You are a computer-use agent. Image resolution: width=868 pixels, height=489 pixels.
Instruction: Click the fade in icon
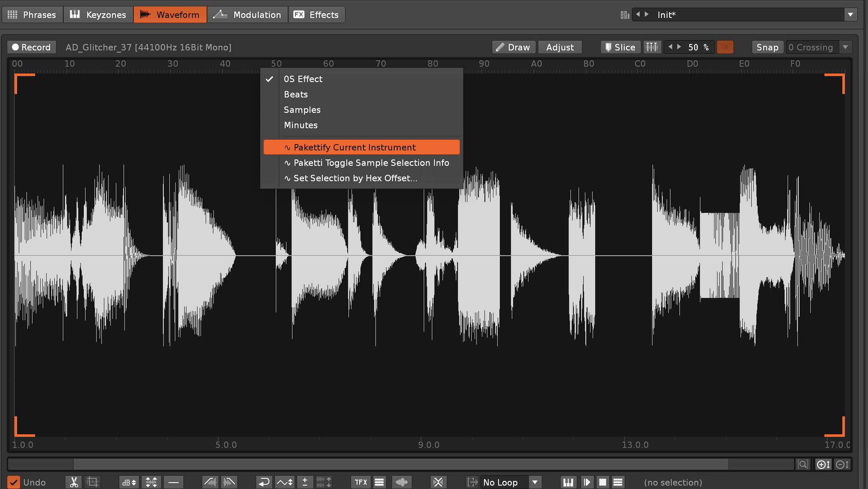[x=210, y=482]
